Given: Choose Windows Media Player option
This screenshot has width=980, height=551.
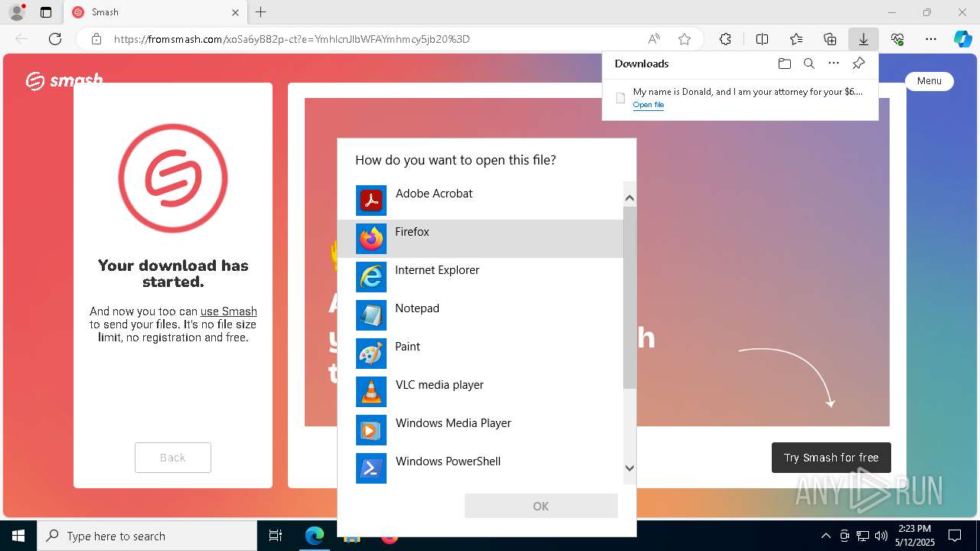Looking at the screenshot, I should [480, 430].
